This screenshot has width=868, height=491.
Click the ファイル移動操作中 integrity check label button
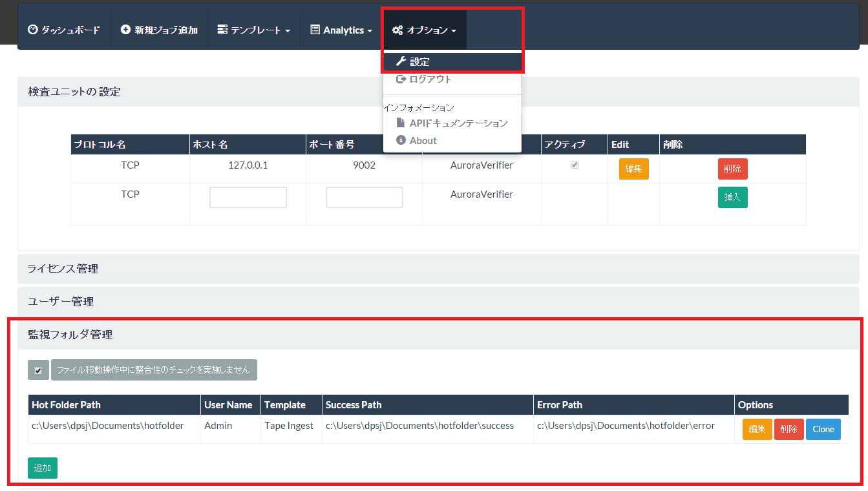click(x=154, y=370)
